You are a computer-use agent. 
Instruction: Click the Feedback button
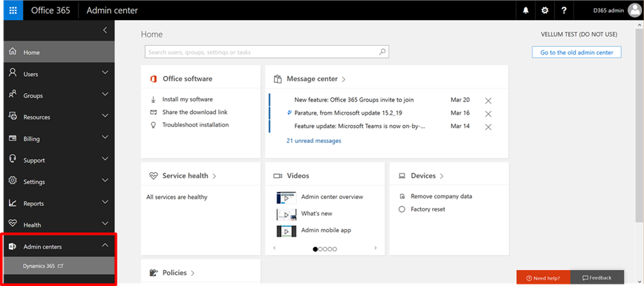pos(597,278)
